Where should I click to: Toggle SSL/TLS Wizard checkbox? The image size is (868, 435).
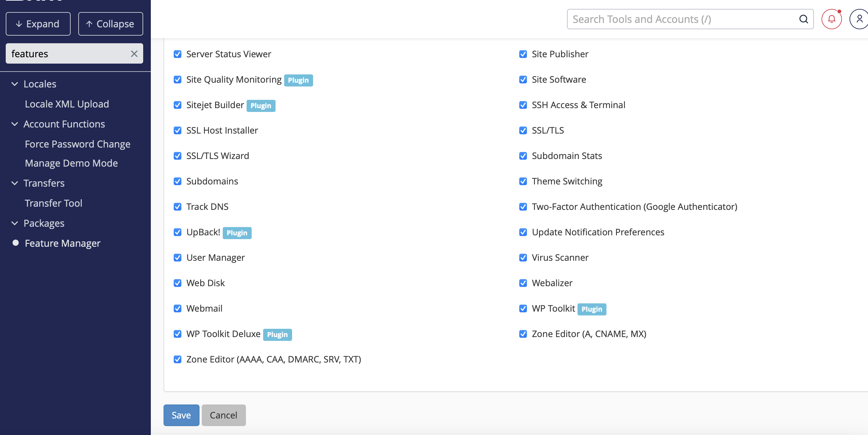pyautogui.click(x=178, y=156)
